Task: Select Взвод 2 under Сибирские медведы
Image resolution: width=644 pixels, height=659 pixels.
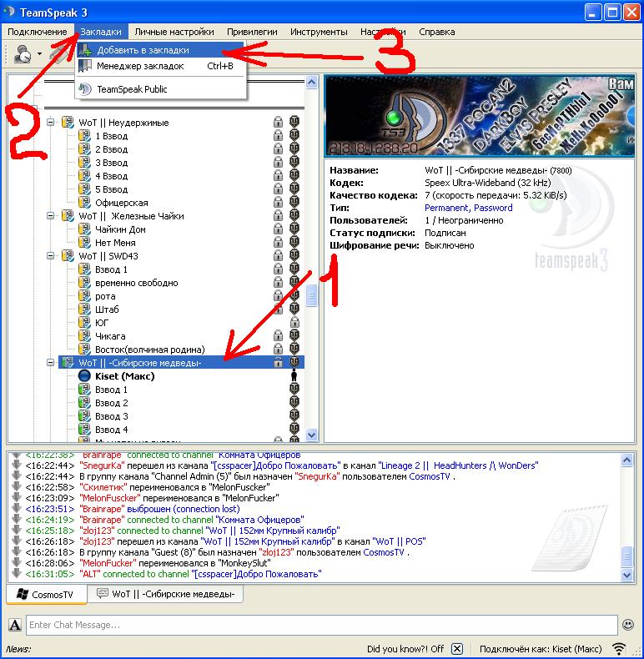Action: pyautogui.click(x=112, y=403)
